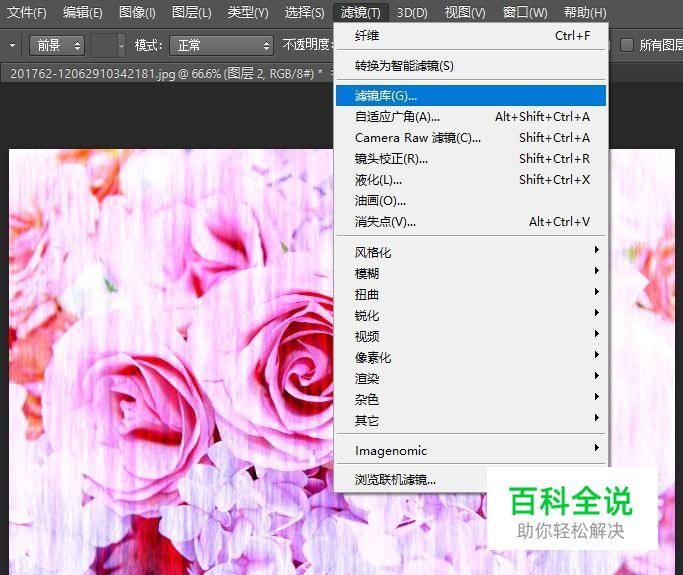This screenshot has height=575, width=683.
Task: Open the 窗口(W) menu
Action: pos(525,12)
